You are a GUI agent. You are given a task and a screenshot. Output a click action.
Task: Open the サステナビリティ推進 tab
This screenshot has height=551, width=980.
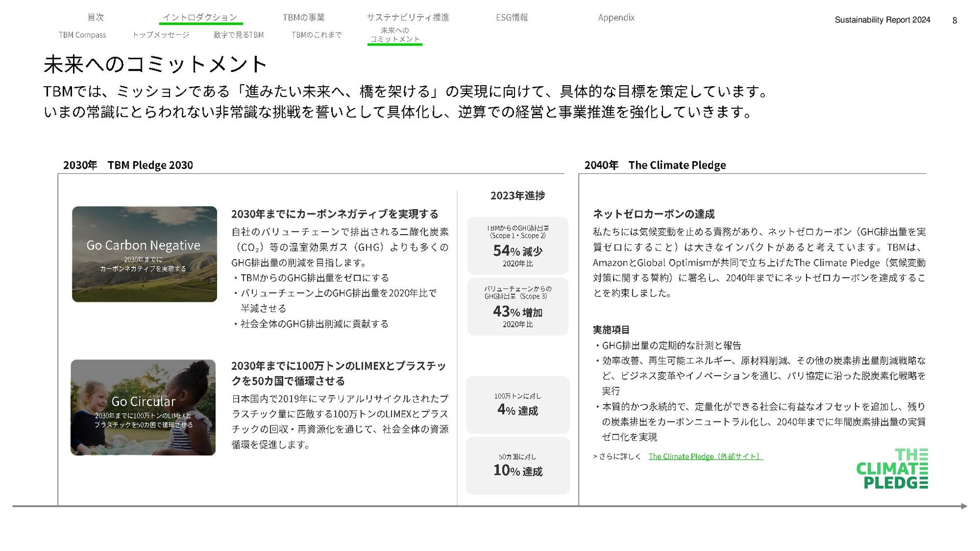pyautogui.click(x=407, y=17)
